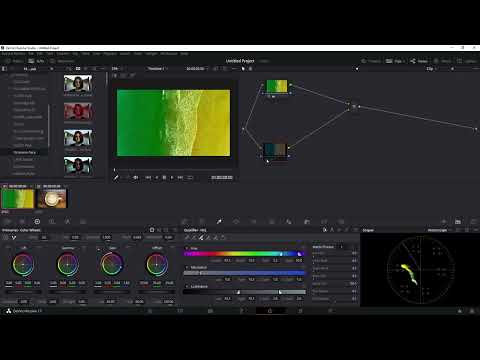Adjust the Luminance range bar
The height and width of the screenshot is (360, 480).
(244, 292)
